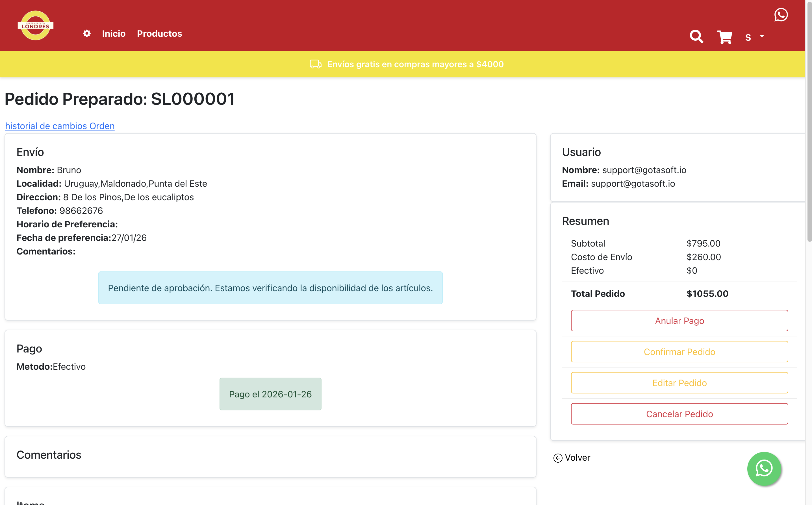Screen dimensions: 812x505
Task: Click the Cancelar Pedido button
Action: pos(679,414)
